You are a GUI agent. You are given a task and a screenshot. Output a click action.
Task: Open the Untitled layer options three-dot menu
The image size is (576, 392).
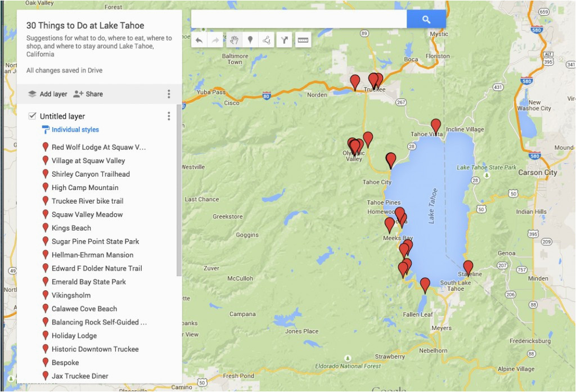pos(169,116)
